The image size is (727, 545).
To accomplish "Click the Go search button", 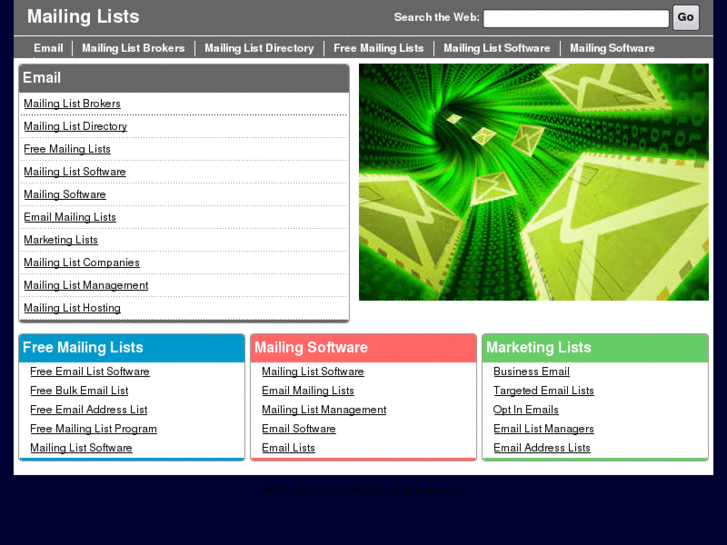I will click(686, 18).
